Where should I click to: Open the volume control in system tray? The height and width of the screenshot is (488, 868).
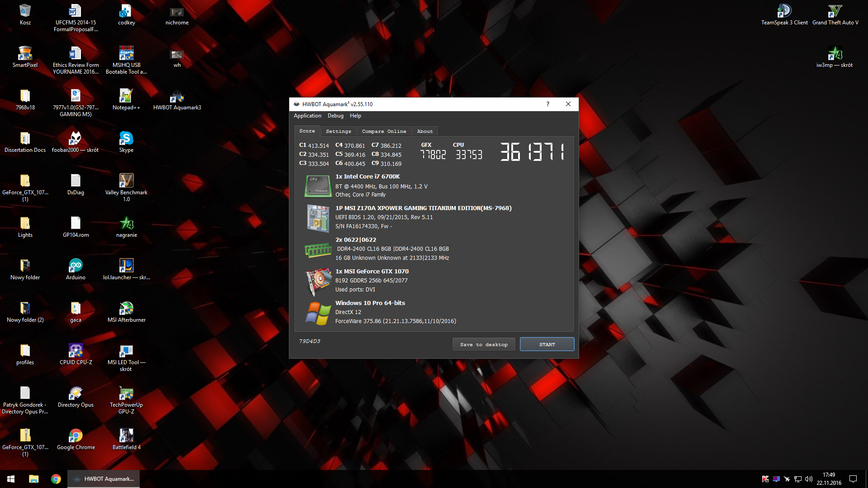(809, 479)
